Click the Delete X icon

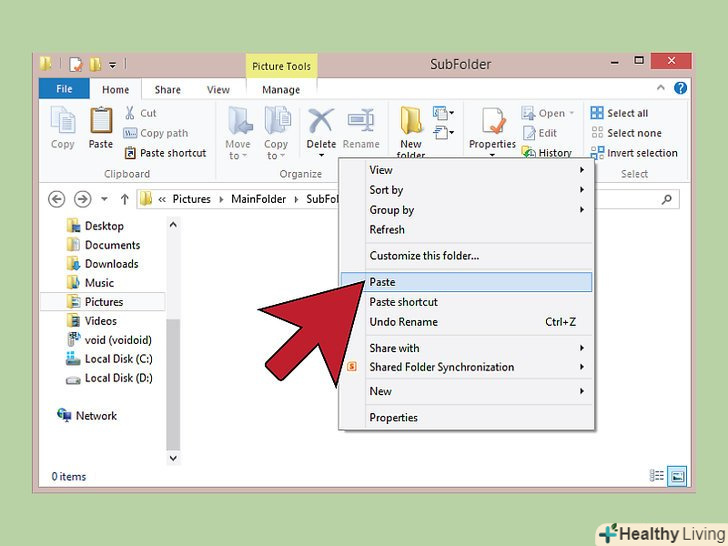[321, 120]
